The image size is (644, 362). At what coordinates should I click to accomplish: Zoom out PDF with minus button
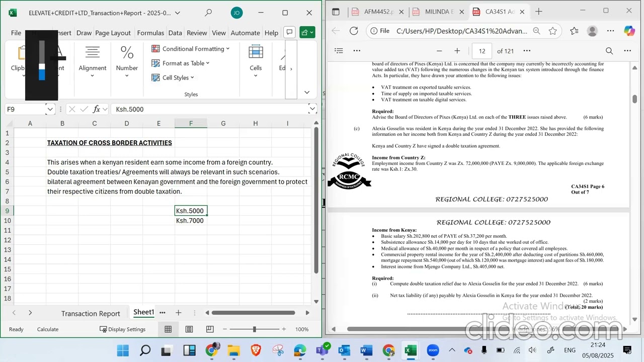pos(439,51)
